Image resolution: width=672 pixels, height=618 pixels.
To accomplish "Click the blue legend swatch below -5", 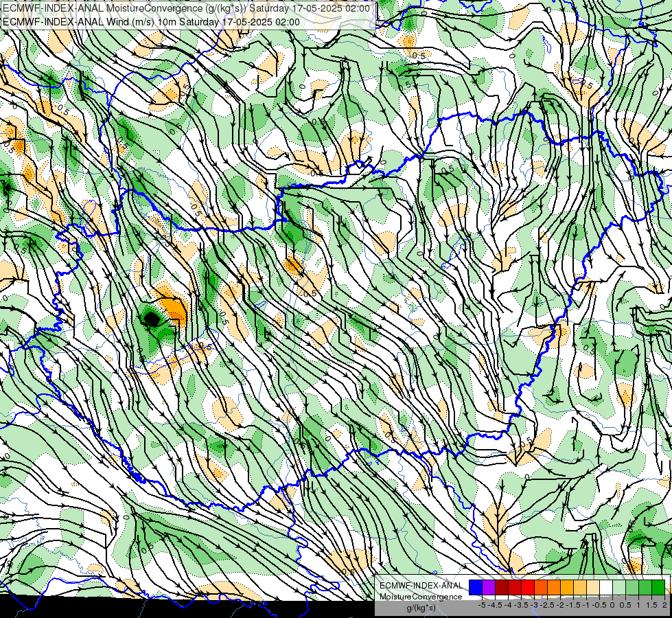I will click(x=476, y=588).
